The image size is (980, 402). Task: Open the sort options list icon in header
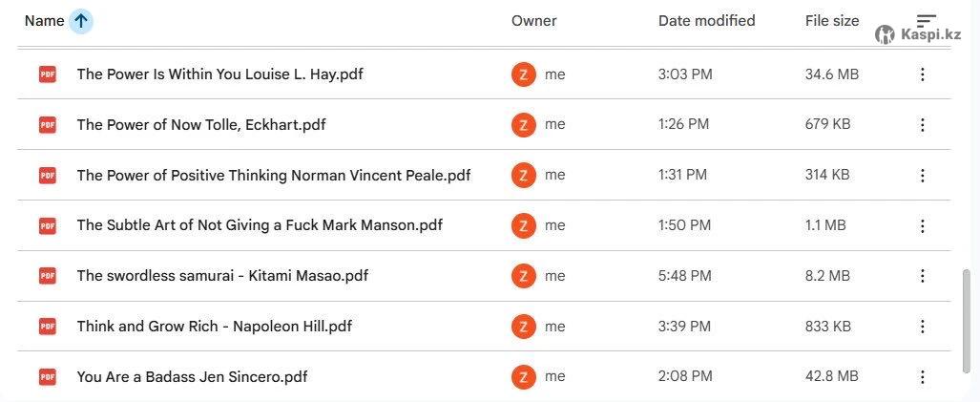(x=926, y=21)
